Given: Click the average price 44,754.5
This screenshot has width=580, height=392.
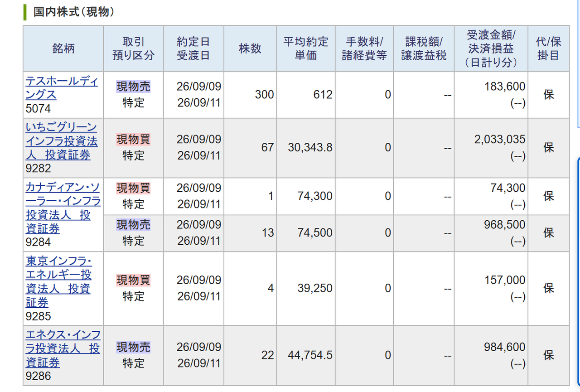Looking at the screenshot, I should (x=310, y=355).
